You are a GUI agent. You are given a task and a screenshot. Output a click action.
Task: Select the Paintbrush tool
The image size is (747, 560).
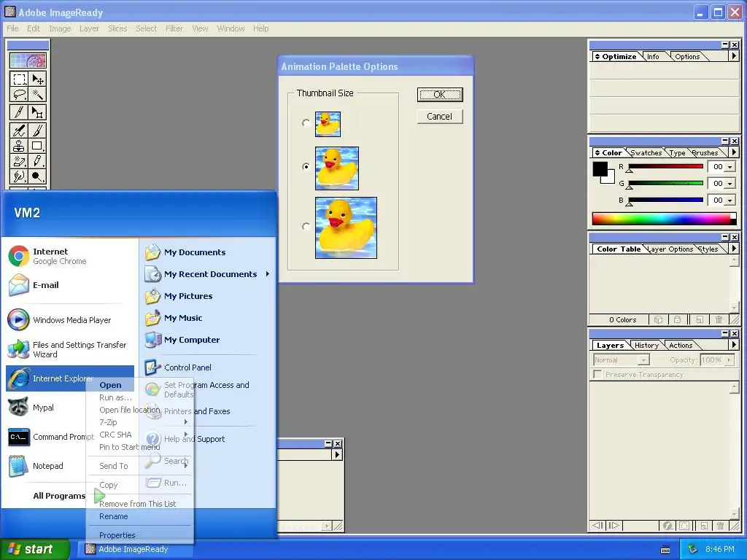coord(38,130)
